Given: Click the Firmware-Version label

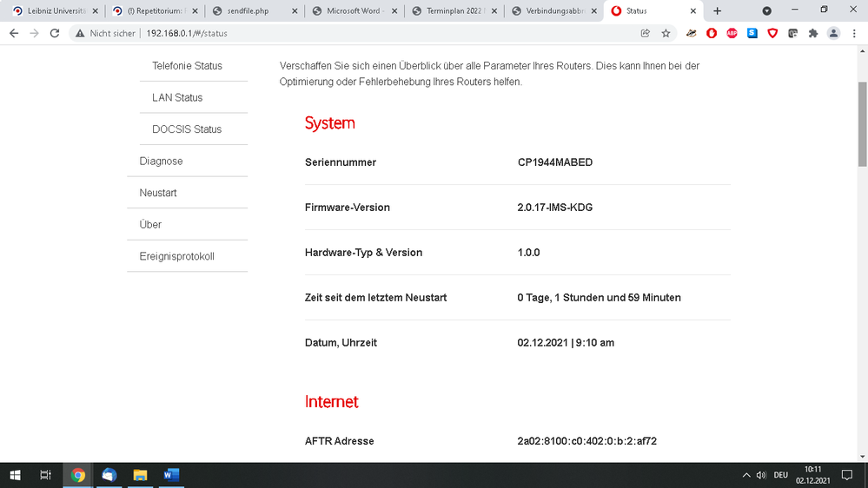Looking at the screenshot, I should [347, 208].
